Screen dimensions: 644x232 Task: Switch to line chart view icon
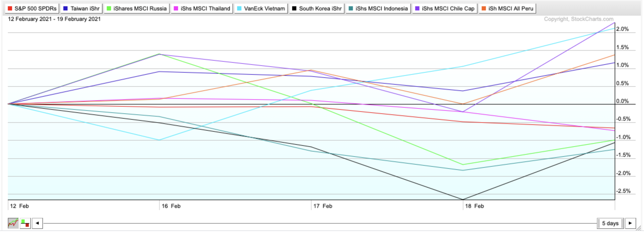13,223
